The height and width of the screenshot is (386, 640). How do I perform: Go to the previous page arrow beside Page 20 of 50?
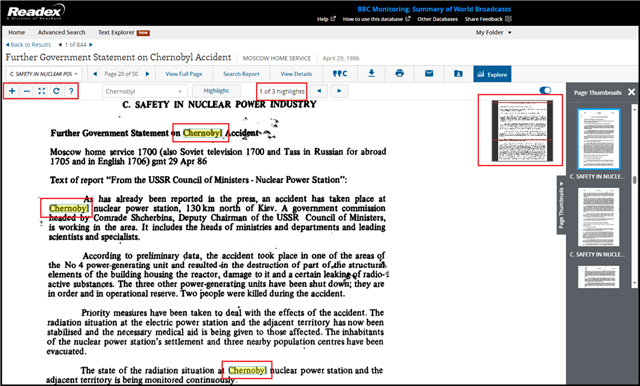pos(95,74)
